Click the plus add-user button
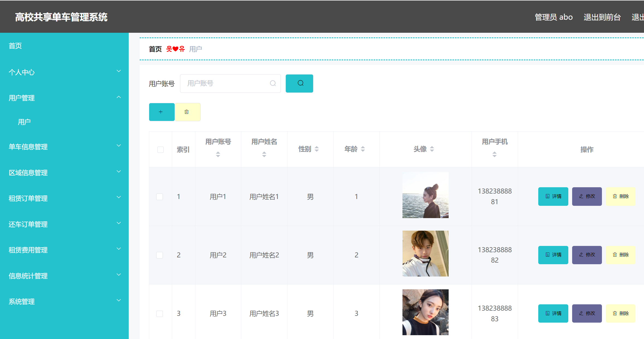This screenshot has height=339, width=644. click(x=161, y=112)
